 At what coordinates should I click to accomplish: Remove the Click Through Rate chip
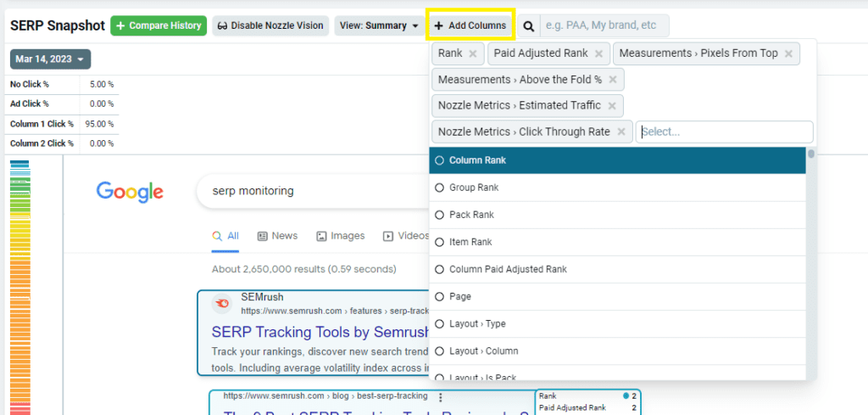pos(621,132)
